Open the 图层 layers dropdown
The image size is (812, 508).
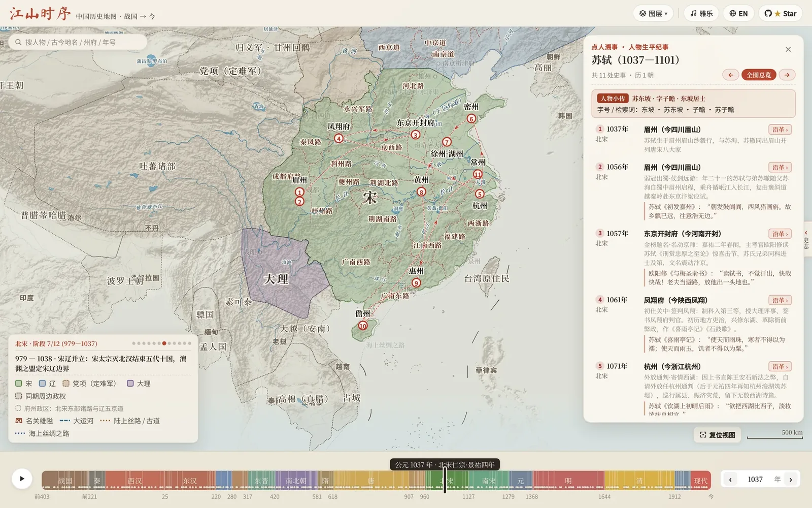click(653, 14)
